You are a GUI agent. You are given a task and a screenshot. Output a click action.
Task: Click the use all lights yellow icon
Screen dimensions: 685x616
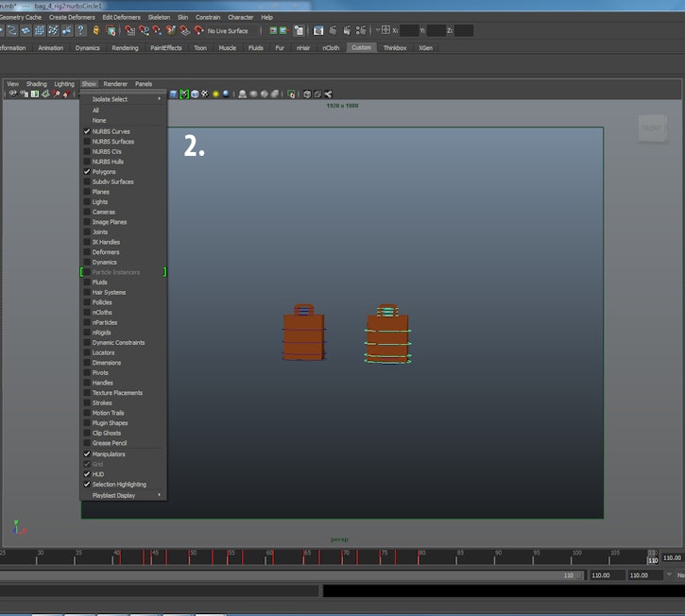tap(215, 94)
